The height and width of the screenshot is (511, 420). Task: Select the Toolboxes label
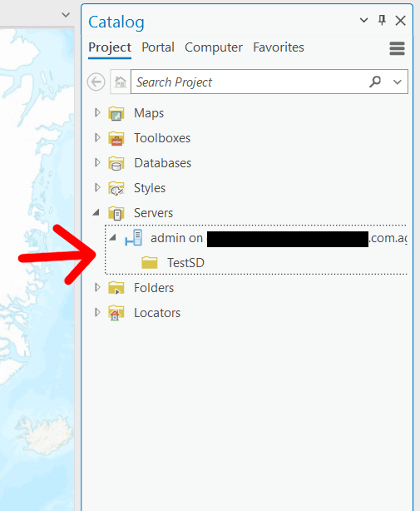162,138
